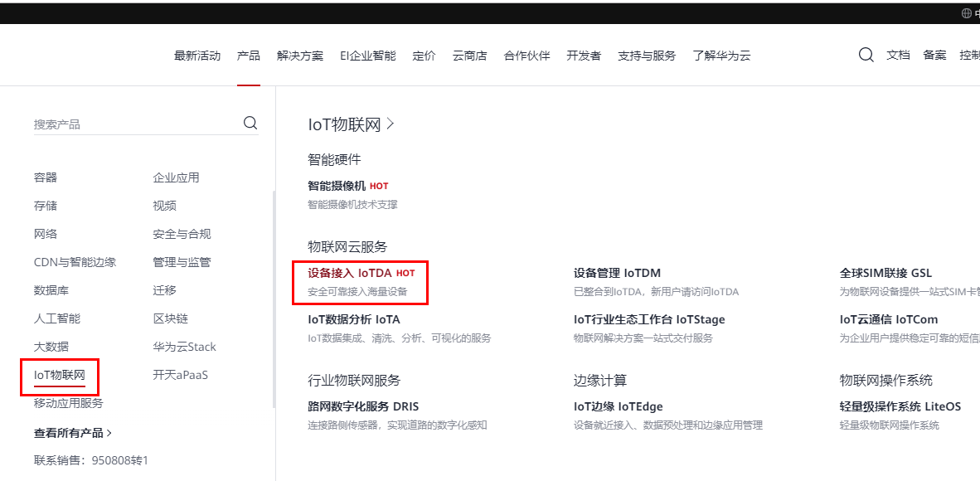Screen dimensions: 980x481
Task: Select the 视频 product category
Action: click(x=164, y=206)
